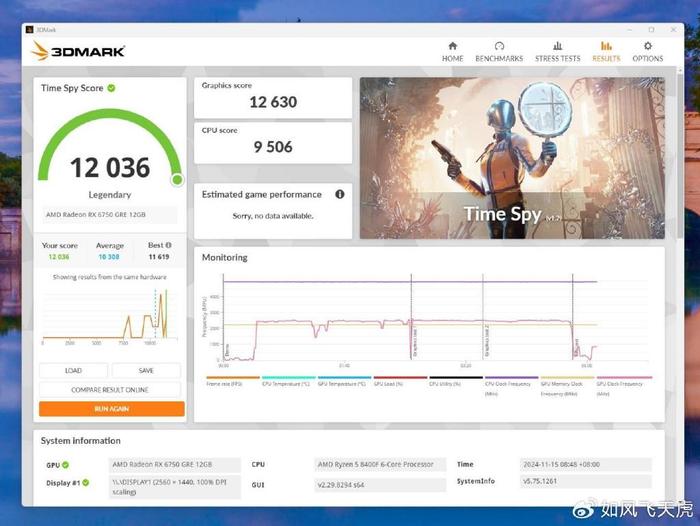
Task: Open the Options tab
Action: (647, 52)
